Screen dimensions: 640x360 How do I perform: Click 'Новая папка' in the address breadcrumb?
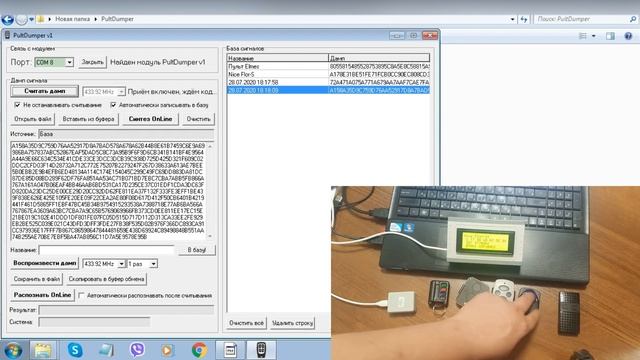click(72, 19)
